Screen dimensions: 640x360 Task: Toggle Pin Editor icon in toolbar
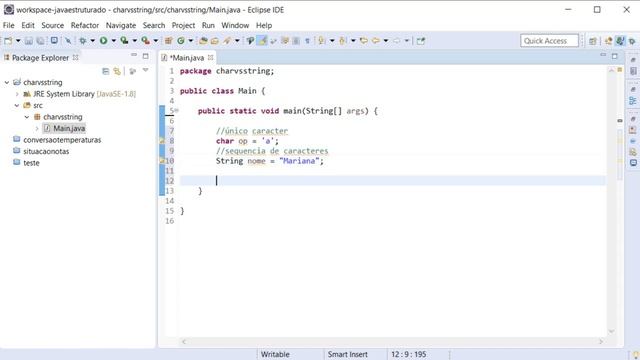tap(421, 41)
